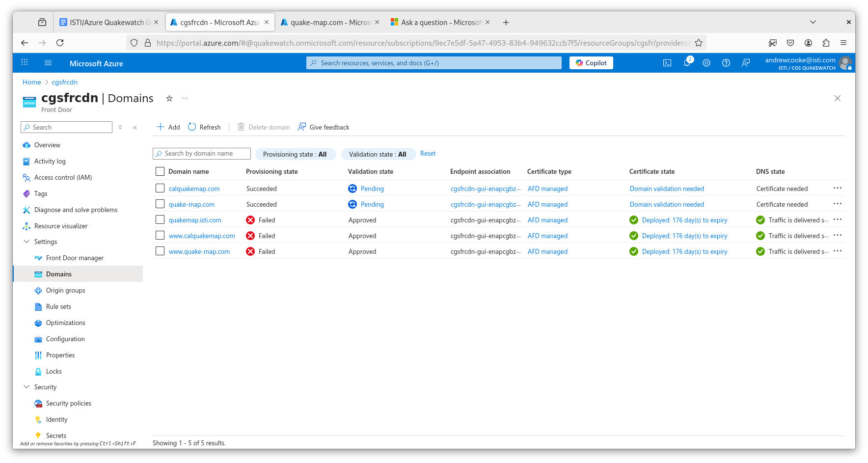Open the Azure portal hamburger menu

[x=48, y=63]
